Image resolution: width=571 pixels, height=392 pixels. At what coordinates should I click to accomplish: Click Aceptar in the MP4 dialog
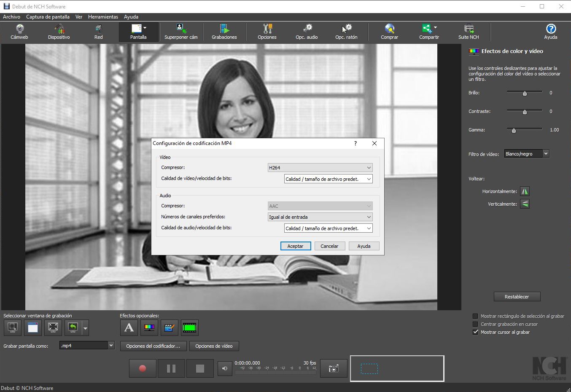(x=295, y=246)
